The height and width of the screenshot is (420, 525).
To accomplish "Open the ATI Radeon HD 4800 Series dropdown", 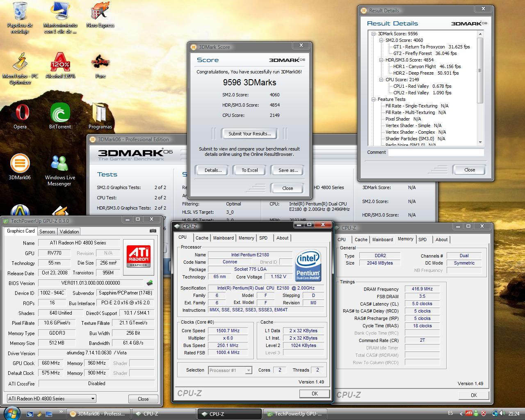I will [52, 398].
